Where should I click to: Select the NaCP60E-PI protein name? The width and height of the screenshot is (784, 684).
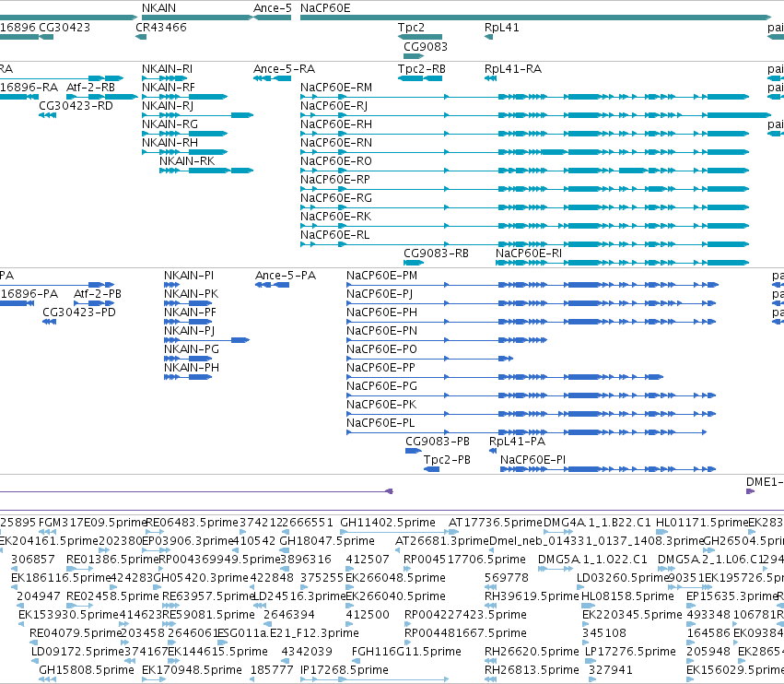(533, 459)
